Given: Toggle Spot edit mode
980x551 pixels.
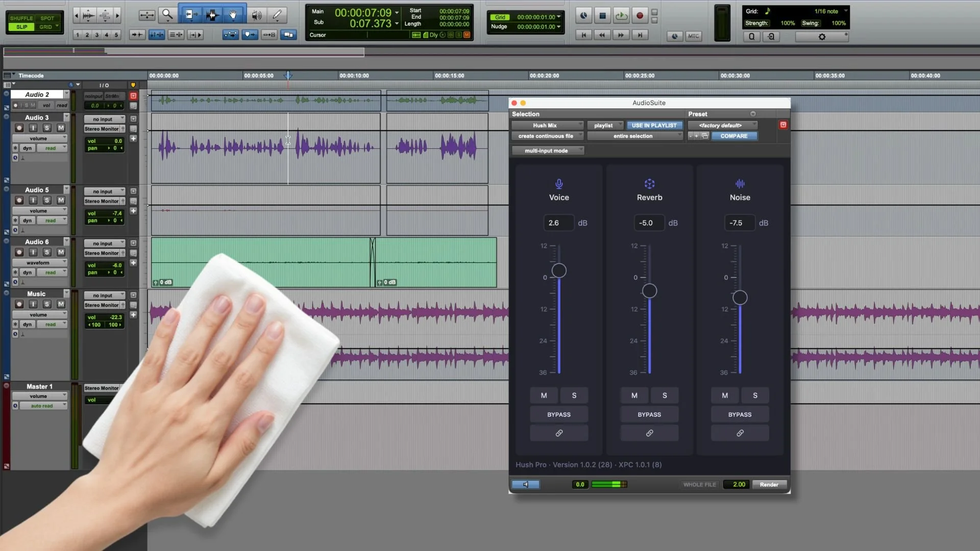Looking at the screenshot, I should click(47, 18).
